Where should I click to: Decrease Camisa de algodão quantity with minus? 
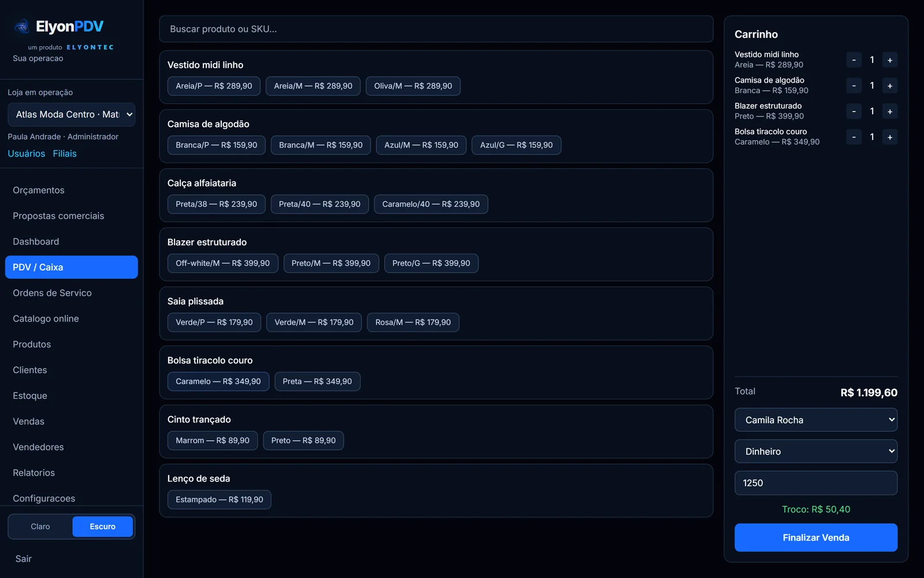854,86
